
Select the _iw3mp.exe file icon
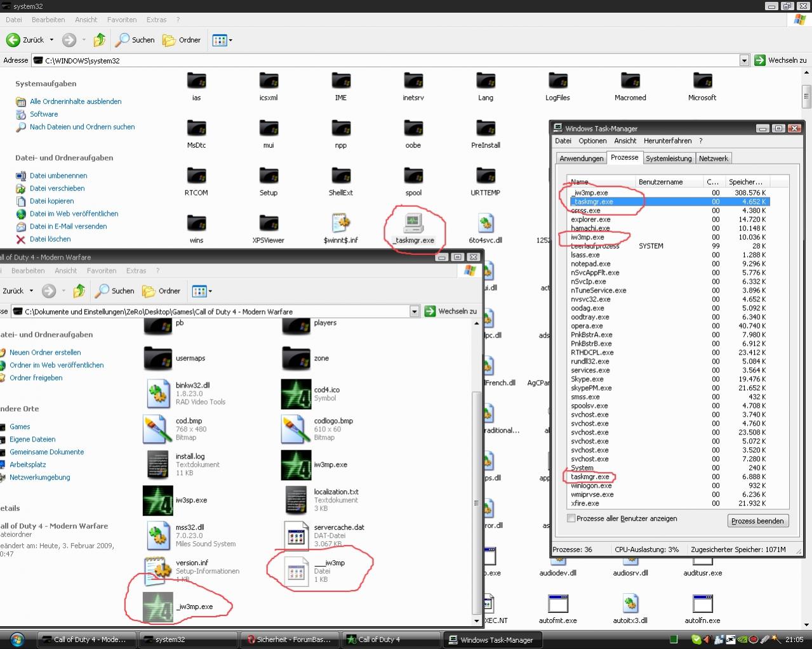click(x=158, y=607)
